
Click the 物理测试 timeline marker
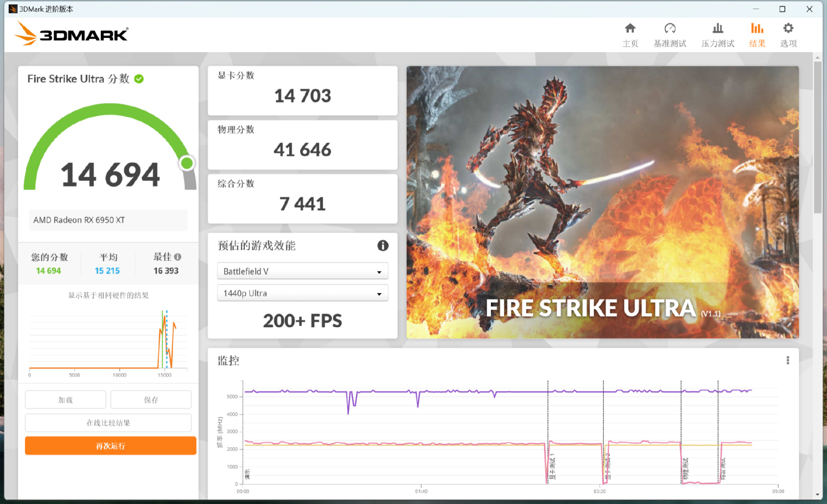(685, 469)
